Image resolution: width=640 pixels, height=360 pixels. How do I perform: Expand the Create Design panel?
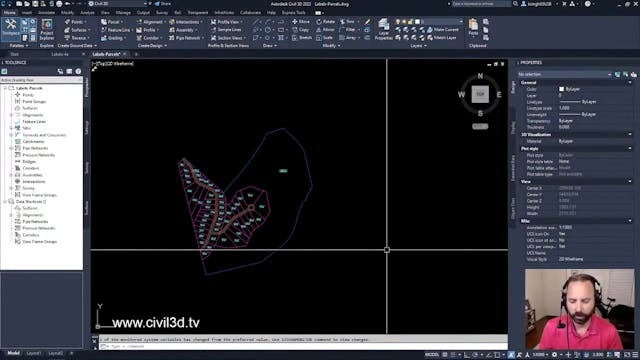point(153,46)
